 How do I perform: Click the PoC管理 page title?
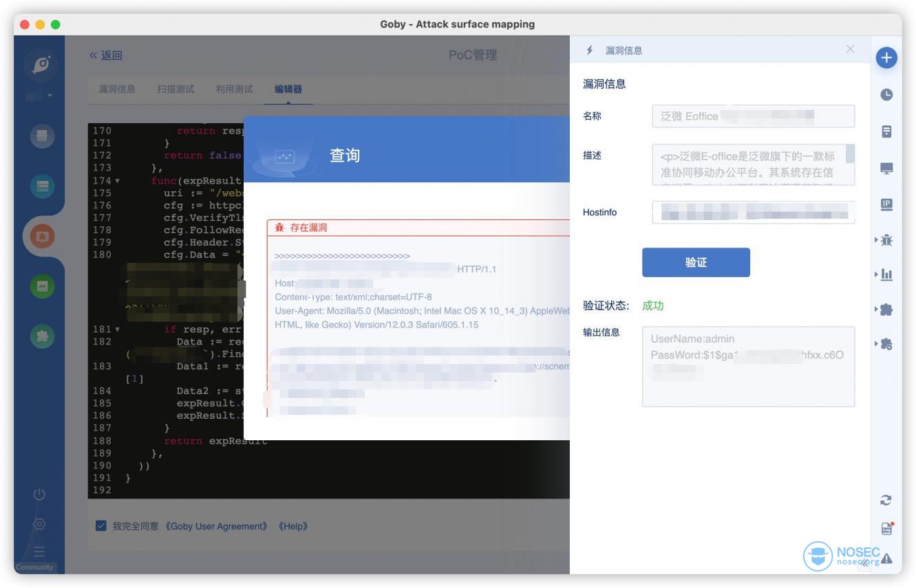tap(473, 55)
